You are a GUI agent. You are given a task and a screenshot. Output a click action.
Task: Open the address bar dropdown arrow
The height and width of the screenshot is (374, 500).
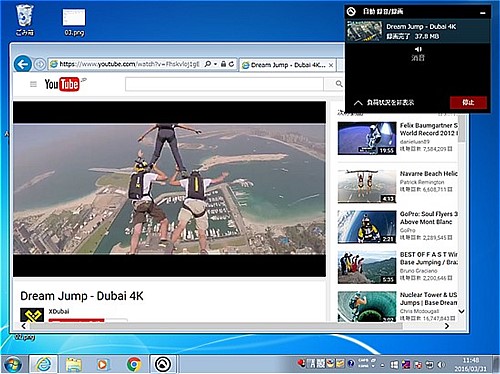click(215, 64)
